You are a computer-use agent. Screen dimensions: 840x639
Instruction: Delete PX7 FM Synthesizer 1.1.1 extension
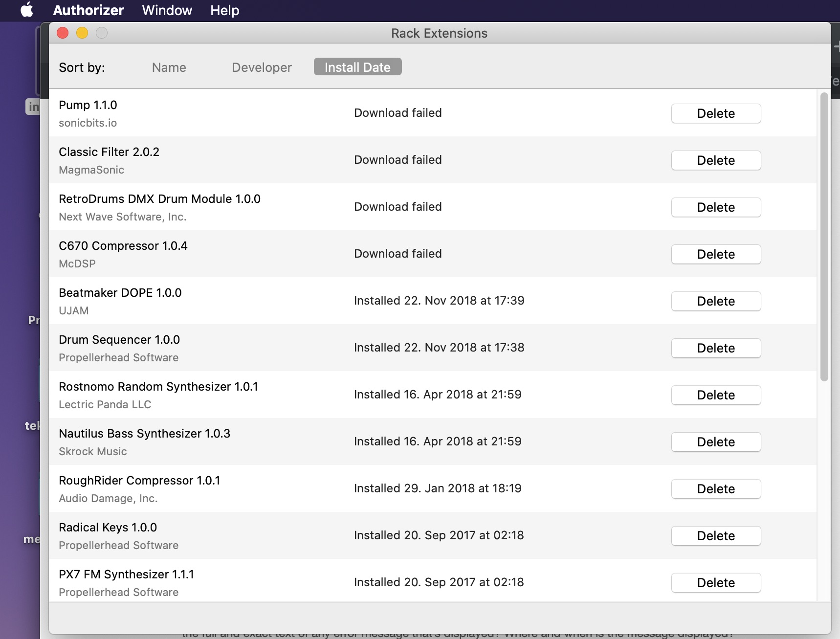(716, 583)
